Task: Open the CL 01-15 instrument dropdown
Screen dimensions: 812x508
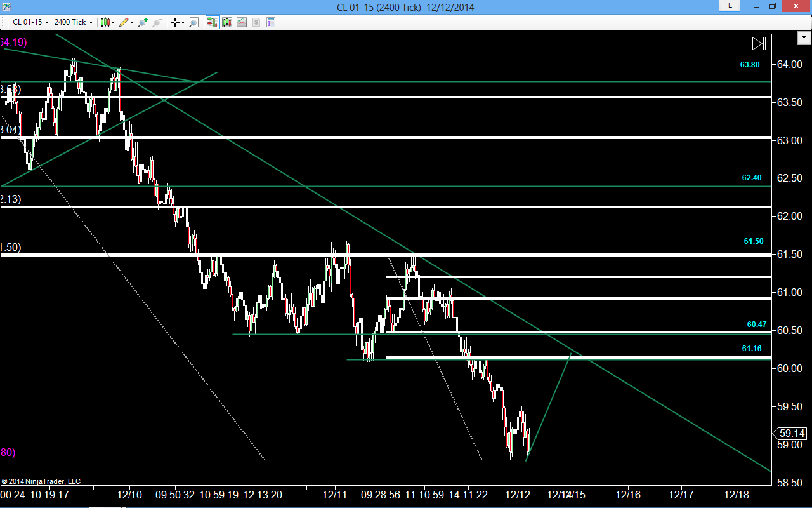Action: point(30,22)
